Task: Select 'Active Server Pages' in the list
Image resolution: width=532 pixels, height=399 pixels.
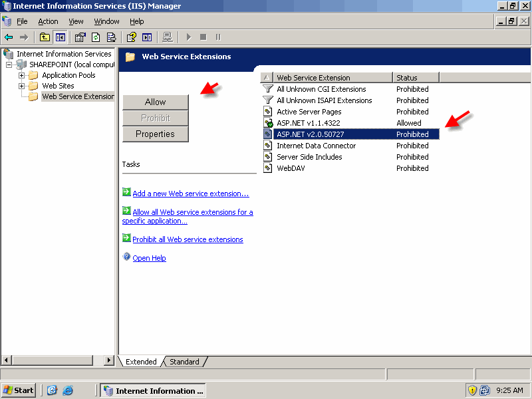Action: point(309,112)
